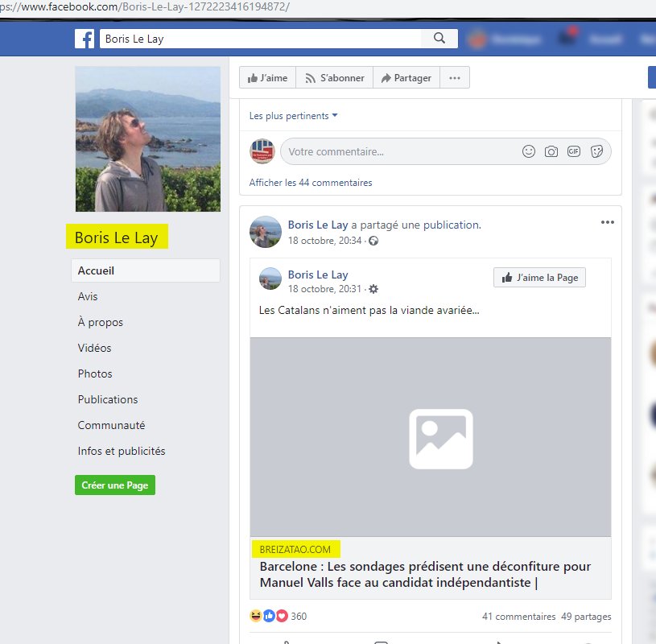
Task: Click the BREIZATAO.COM source link
Action: [295, 550]
